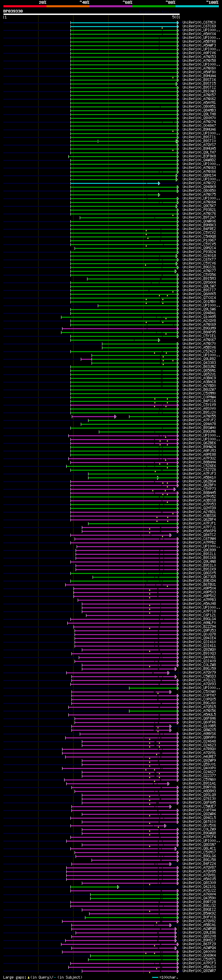The image size is (222, 980).
Task: Click the cyan ~100% legend segment
Action: click(197, 6)
